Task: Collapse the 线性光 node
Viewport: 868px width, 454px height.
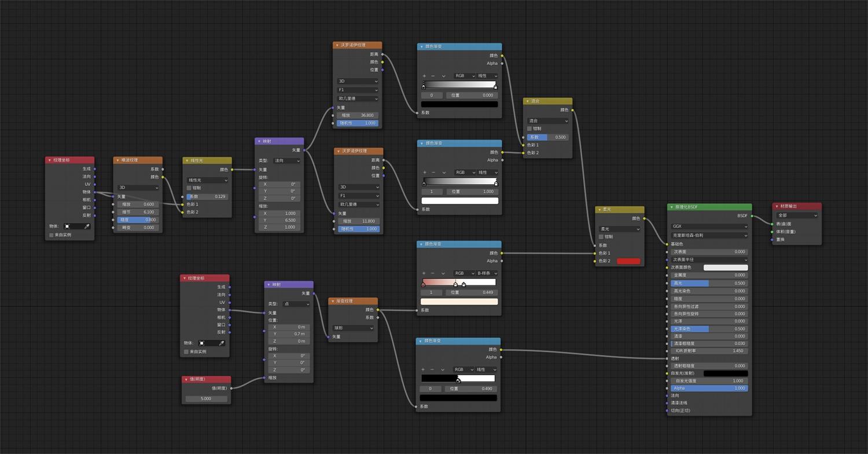Action: point(187,160)
